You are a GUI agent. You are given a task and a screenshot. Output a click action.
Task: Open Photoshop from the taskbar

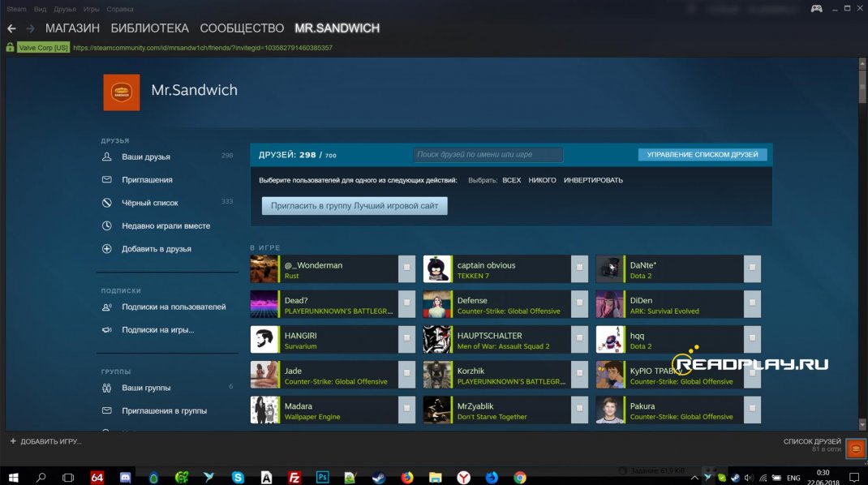pos(322,477)
